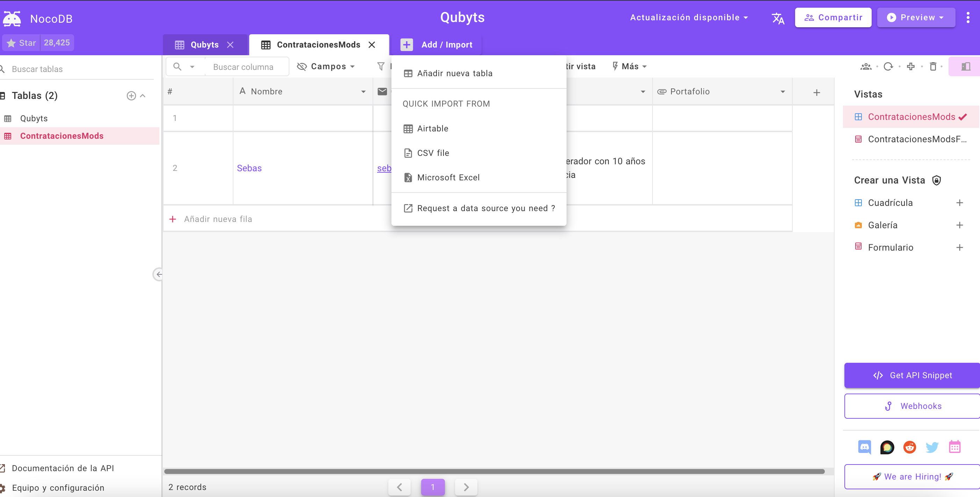Click the reload/refresh table icon
Screen dimensions: 980x497
coord(888,66)
